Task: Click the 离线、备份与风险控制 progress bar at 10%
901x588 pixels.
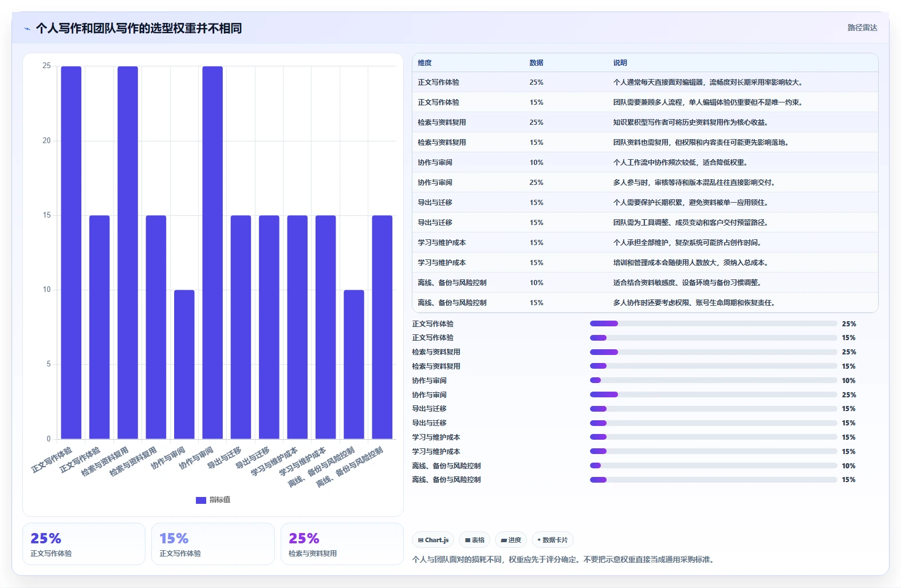Action: tap(713, 465)
